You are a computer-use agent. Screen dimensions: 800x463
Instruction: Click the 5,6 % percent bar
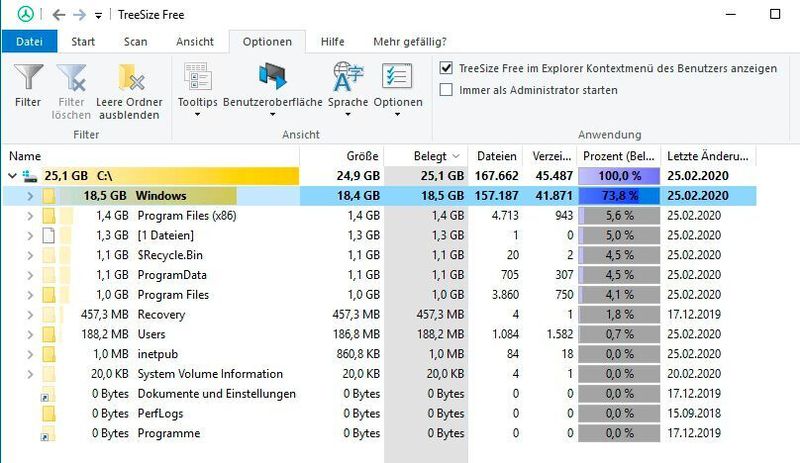[x=619, y=216]
